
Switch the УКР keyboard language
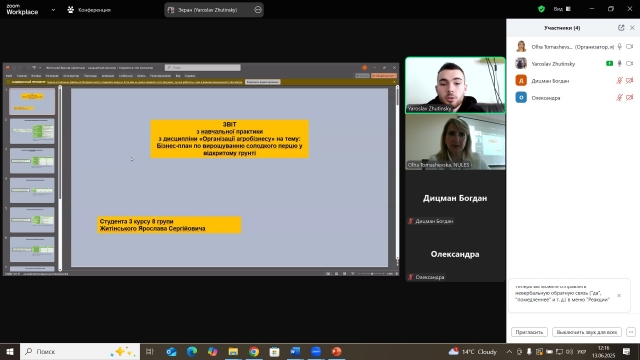[x=582, y=351]
